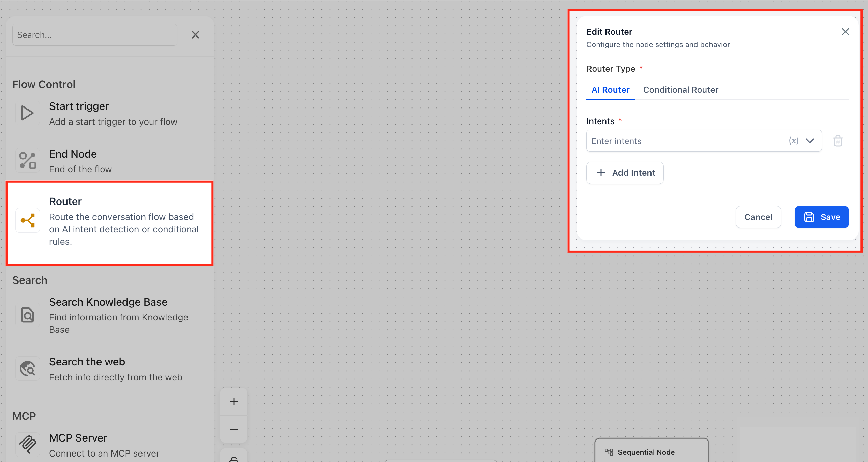Zoom out the canvas with the minus button

tap(234, 429)
